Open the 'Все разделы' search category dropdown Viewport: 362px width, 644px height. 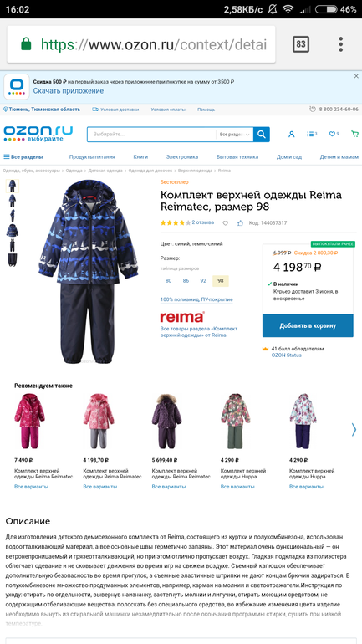234,135
